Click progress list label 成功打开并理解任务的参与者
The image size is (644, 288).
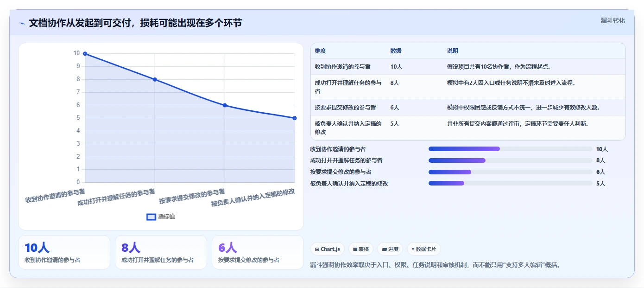(x=346, y=160)
